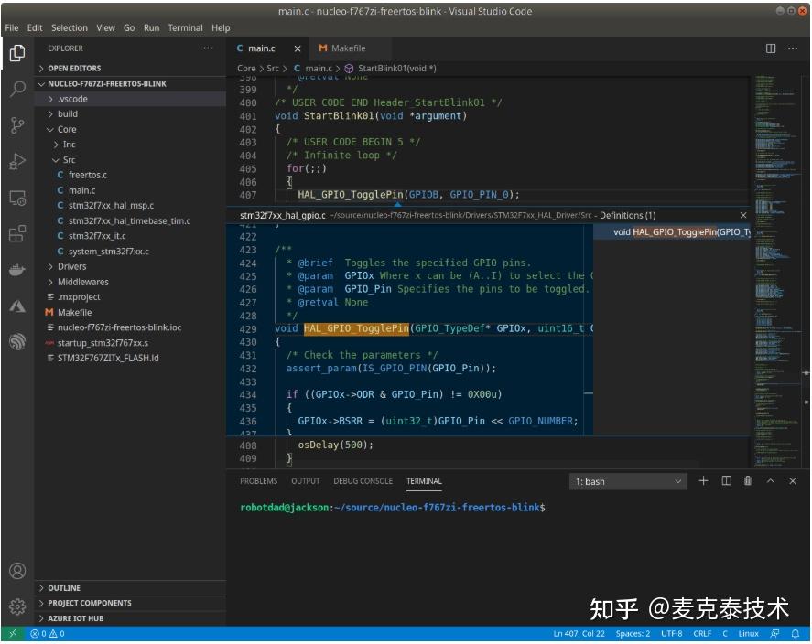
Task: Open the Search view
Action: [x=16, y=89]
